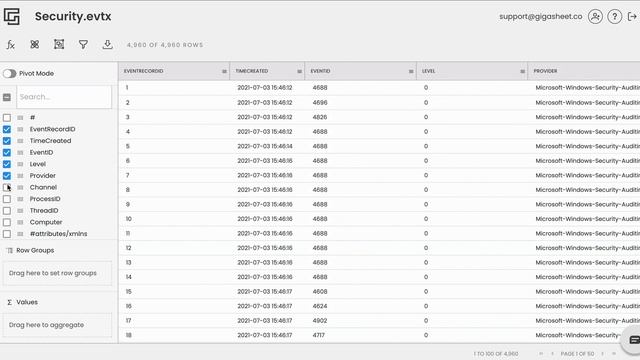Uncheck the TimeCreated checkbox

[7, 141]
